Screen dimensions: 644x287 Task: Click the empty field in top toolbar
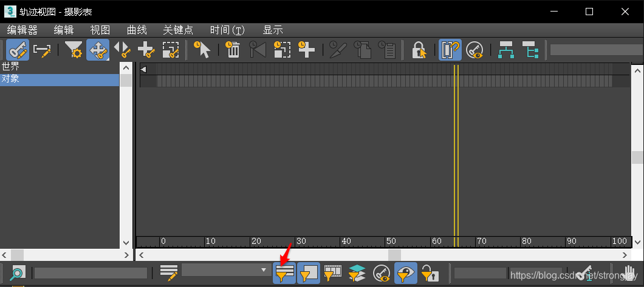(597, 50)
